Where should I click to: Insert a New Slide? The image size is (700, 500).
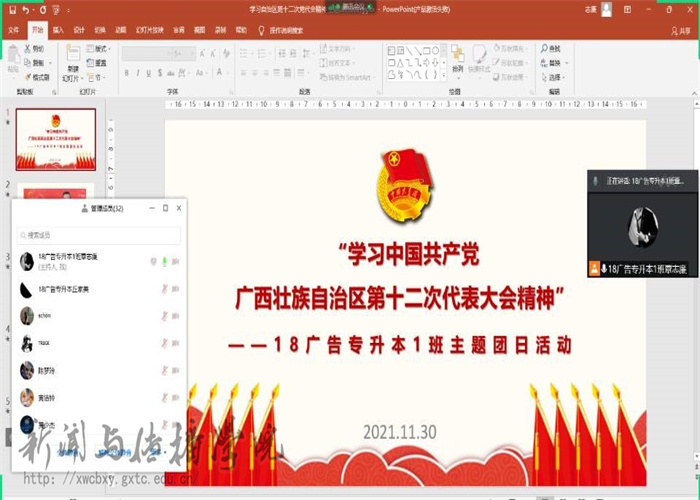click(73, 63)
